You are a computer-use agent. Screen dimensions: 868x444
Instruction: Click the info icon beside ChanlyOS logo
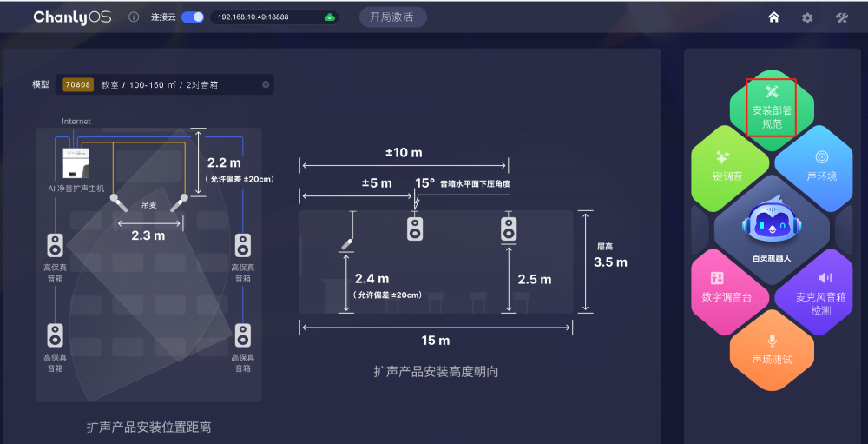pyautogui.click(x=134, y=17)
